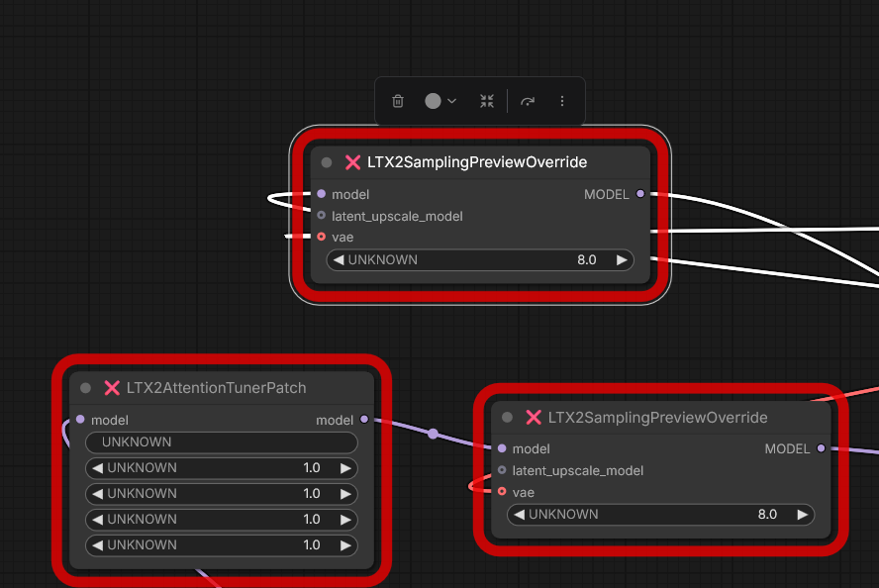Click the collapse-node arrows icon in the selection toolbar
Image resolution: width=879 pixels, height=588 pixels.
[487, 101]
